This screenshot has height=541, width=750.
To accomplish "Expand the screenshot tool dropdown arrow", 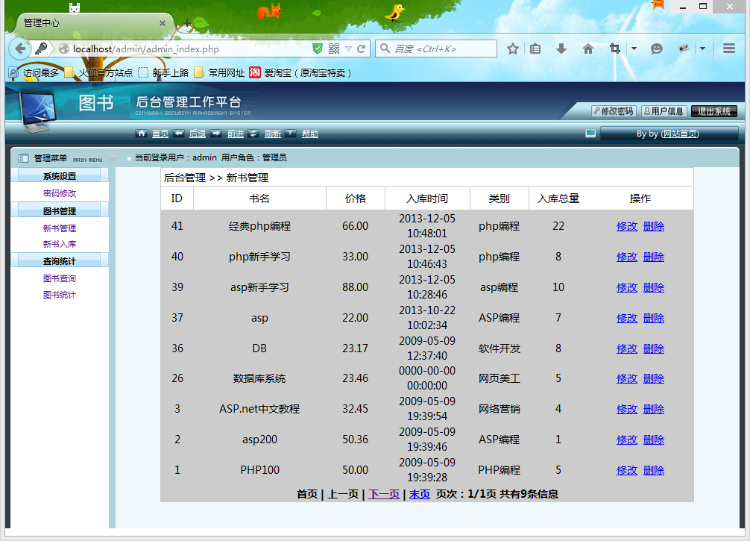I will click(x=634, y=48).
